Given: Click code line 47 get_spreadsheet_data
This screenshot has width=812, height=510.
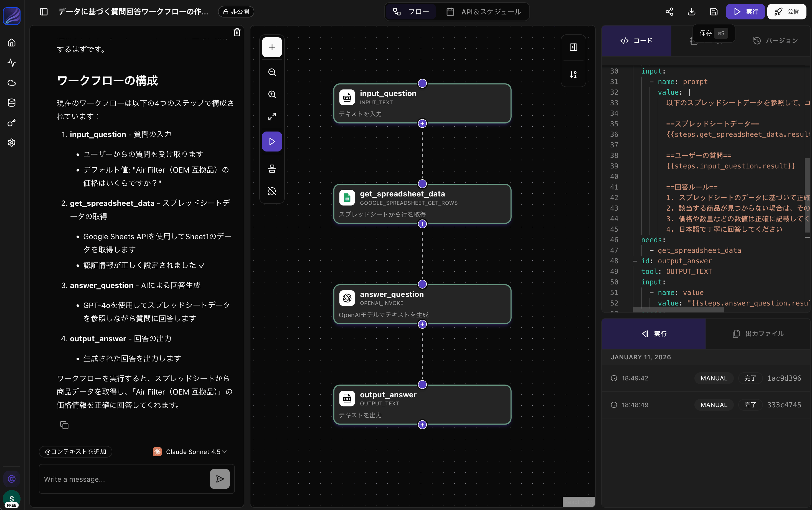Looking at the screenshot, I should pyautogui.click(x=699, y=251).
